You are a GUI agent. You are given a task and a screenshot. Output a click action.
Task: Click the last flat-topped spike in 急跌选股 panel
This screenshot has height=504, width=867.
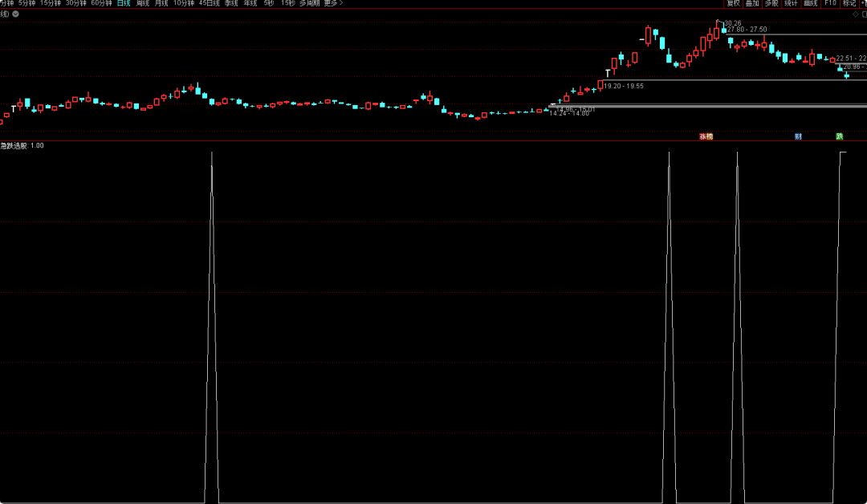[x=840, y=326]
